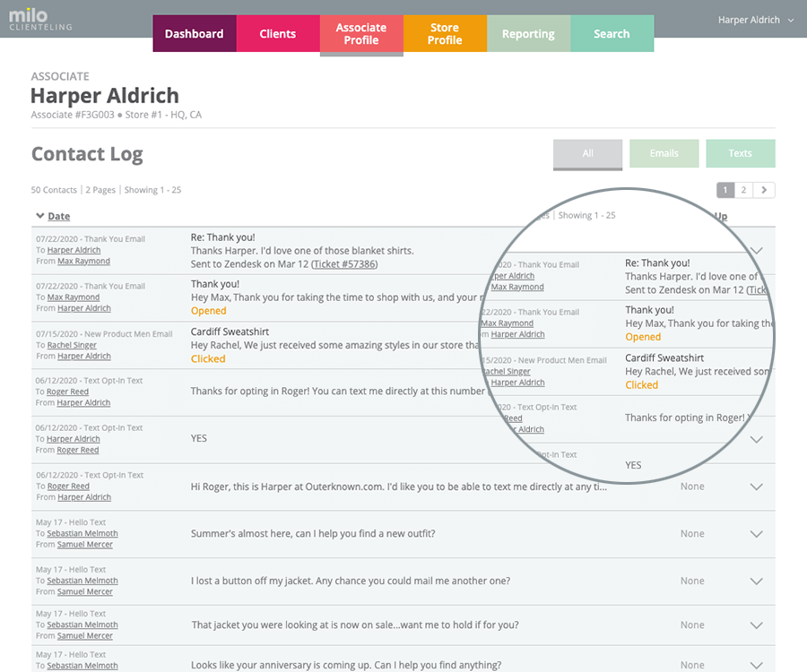Open the Store Profile tab
The image size is (807, 672).
(445, 33)
